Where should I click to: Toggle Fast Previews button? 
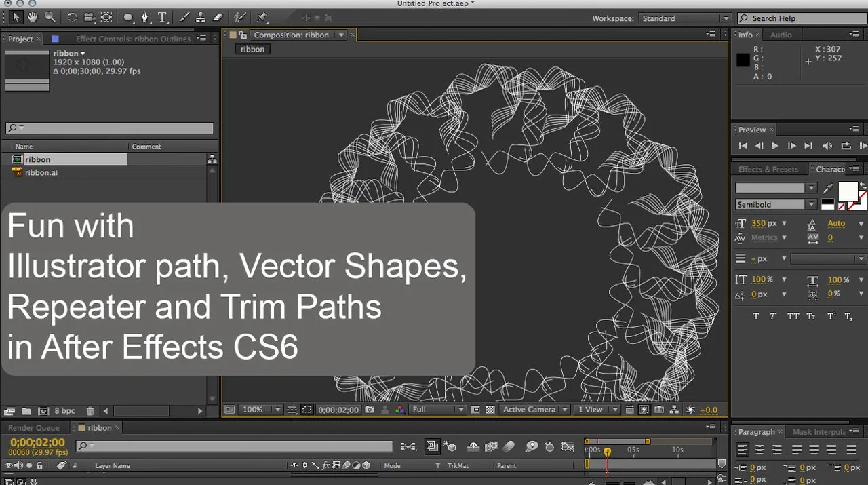point(644,410)
